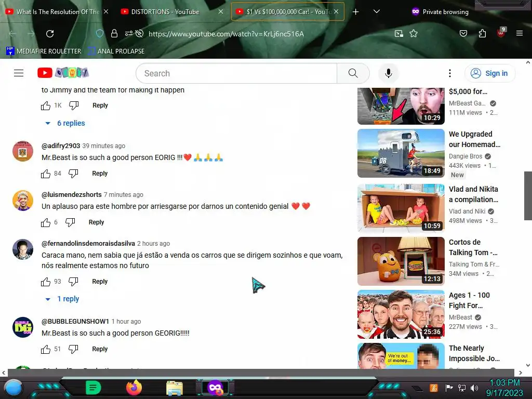The height and width of the screenshot is (399, 532).
Task: Open 'We Upgraded our Homemade' video thumbnail
Action: click(x=401, y=153)
